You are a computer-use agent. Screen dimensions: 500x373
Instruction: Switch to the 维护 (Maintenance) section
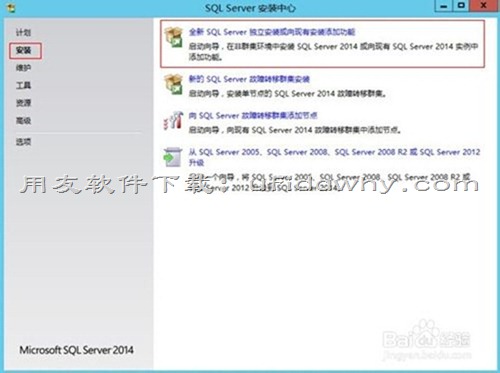click(23, 68)
